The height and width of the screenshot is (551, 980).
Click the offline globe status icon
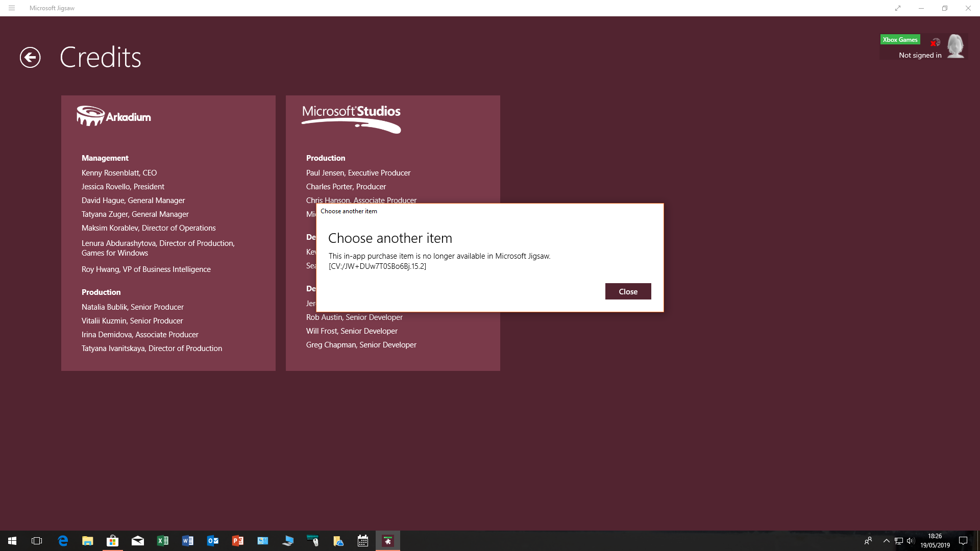tap(935, 42)
